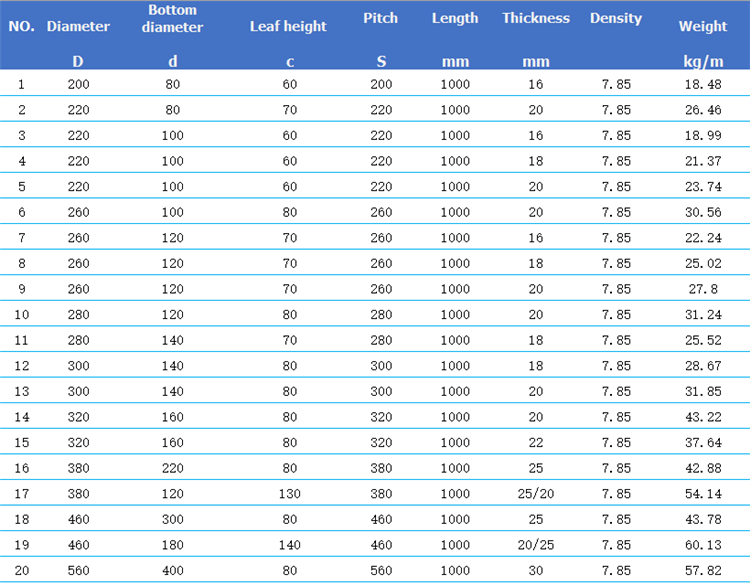Click the weight value 57.82
Screen dimensions: 750x585
click(703, 570)
